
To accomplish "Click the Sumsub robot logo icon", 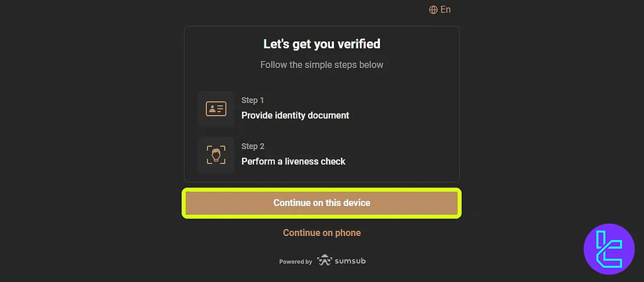I will point(324,261).
